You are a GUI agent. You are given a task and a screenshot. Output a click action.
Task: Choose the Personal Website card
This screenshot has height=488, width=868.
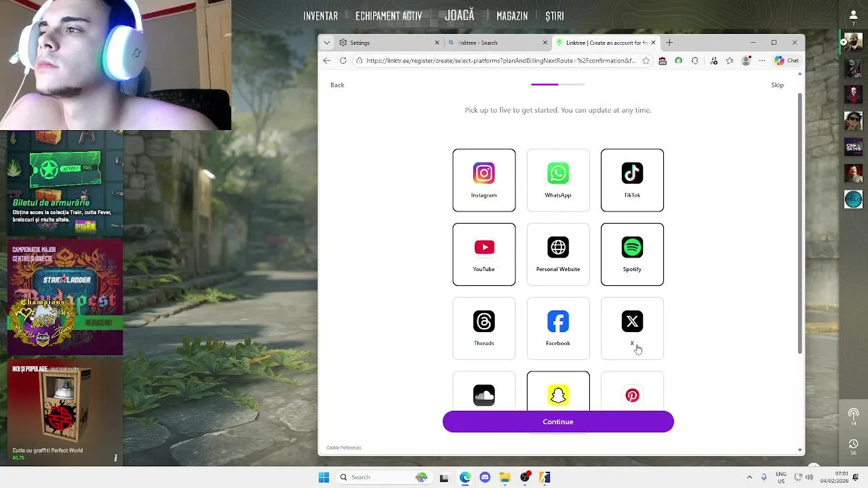click(x=558, y=254)
